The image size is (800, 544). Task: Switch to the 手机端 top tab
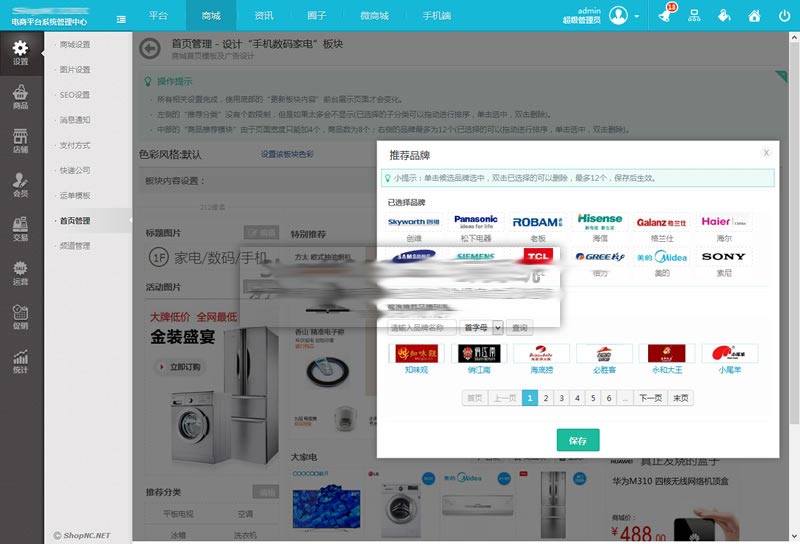point(437,15)
